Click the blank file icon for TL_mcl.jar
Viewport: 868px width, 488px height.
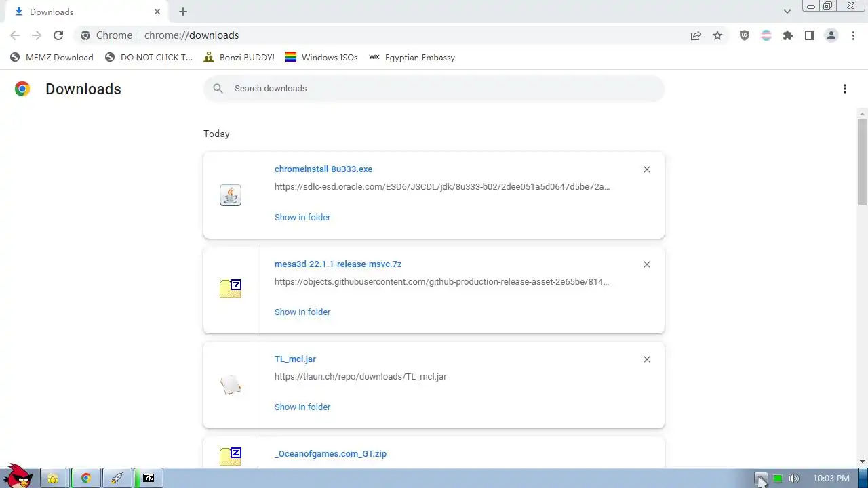(231, 385)
